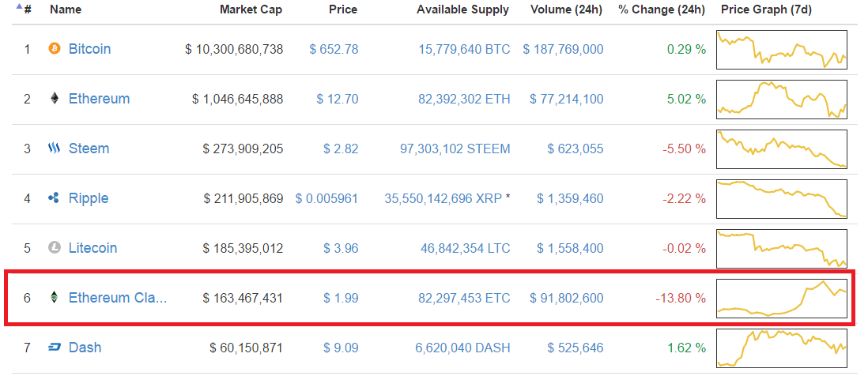Sort by % Change (24h) column
868x376 pixels.
click(x=662, y=10)
